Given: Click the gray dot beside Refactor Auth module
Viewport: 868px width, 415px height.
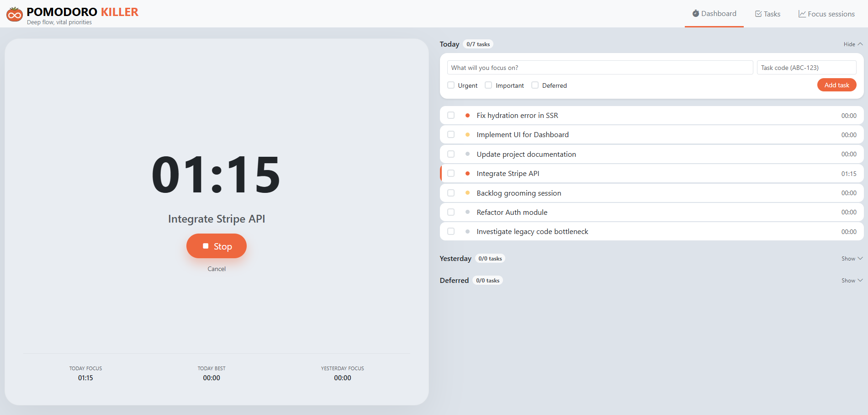Looking at the screenshot, I should pos(467,212).
